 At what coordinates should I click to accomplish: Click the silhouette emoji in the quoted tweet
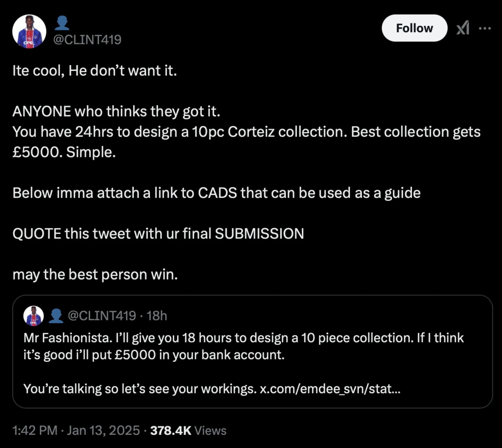[x=56, y=316]
